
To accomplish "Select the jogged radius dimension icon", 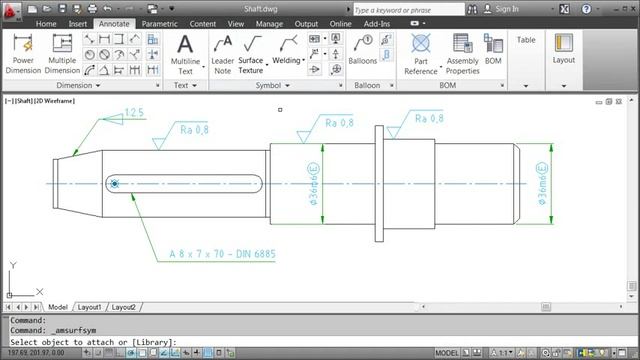I will pyautogui.click(x=119, y=54).
